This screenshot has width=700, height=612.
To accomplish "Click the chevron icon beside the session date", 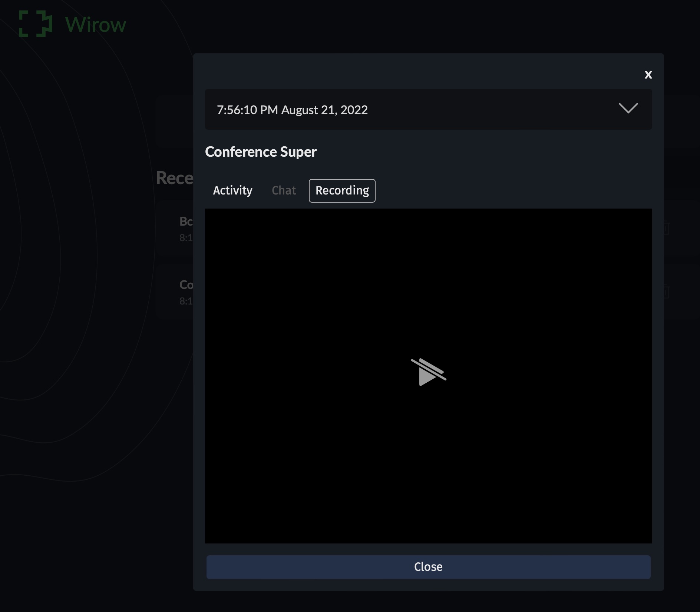I will pos(628,109).
